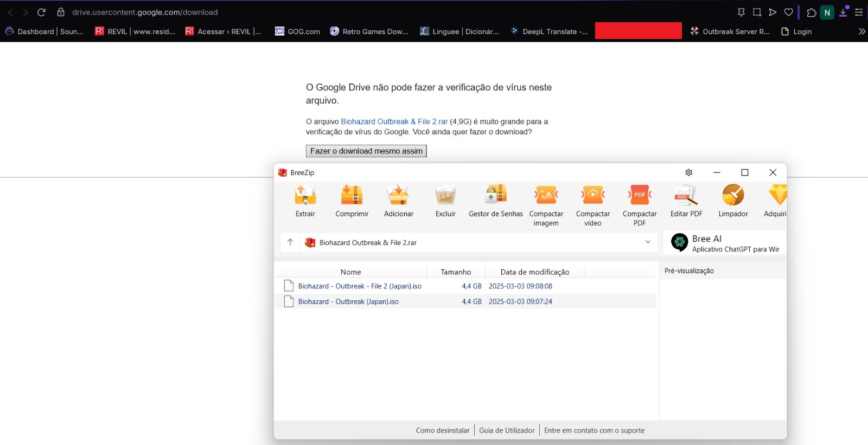
Task: Launch the Limpador cleaner
Action: click(733, 196)
